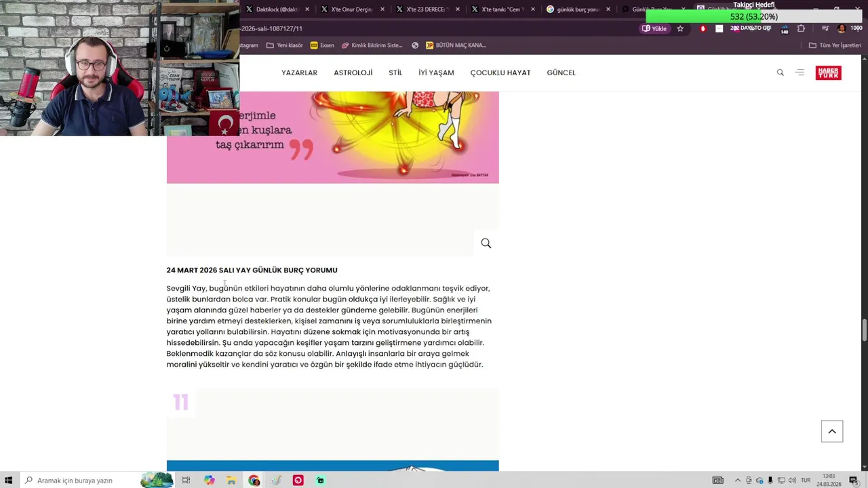Open the volume control in system tray
This screenshot has height=488, width=868.
click(792, 480)
